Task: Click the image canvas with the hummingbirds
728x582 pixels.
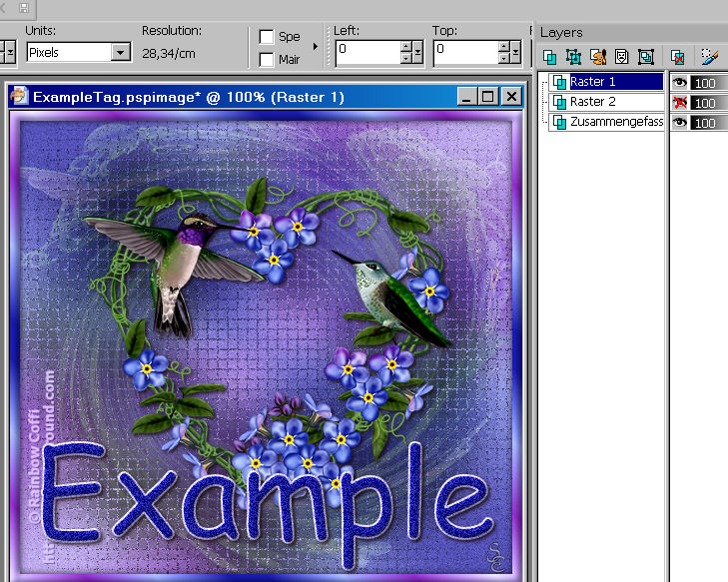Action: coord(265,346)
